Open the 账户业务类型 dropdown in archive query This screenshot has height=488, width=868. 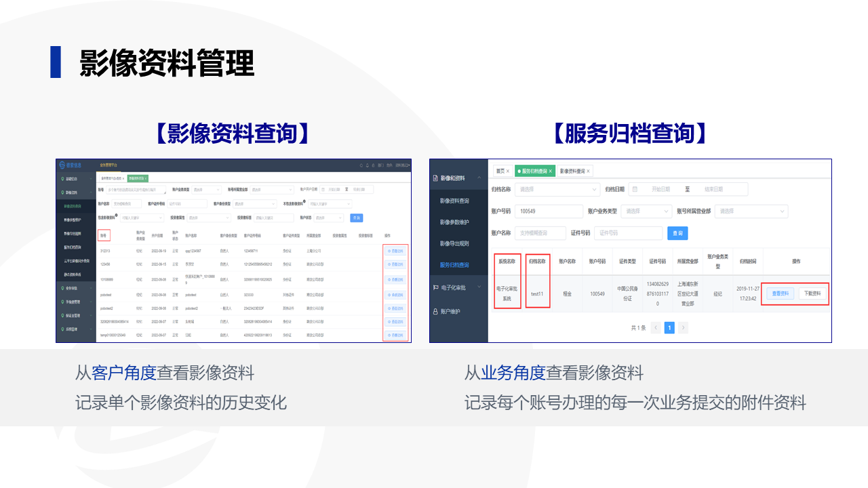(646, 211)
